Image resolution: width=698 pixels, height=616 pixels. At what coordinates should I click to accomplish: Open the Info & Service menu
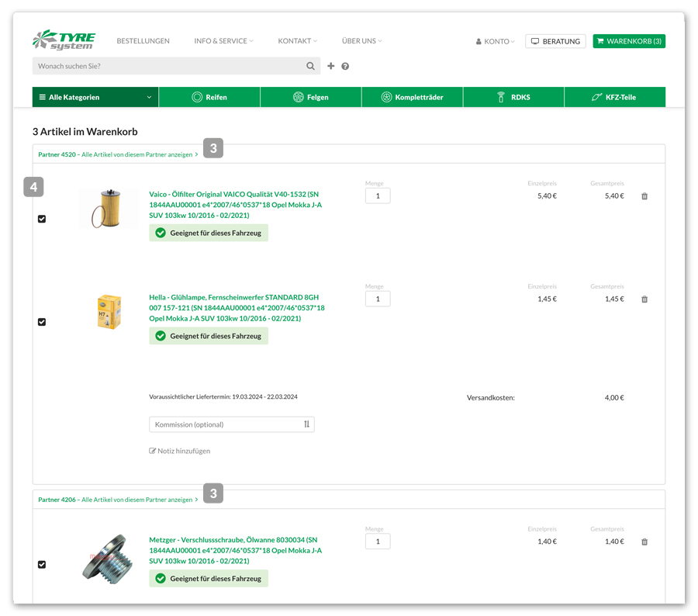point(223,41)
